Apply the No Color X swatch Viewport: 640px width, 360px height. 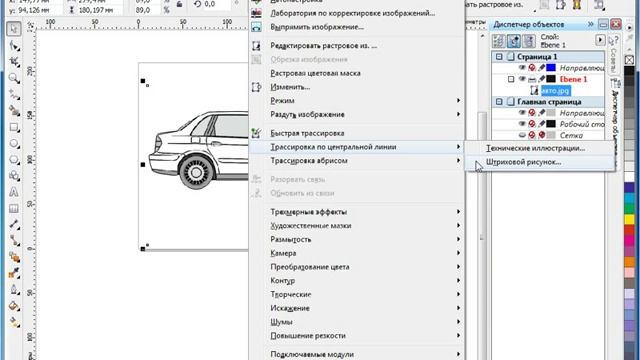coord(629,60)
